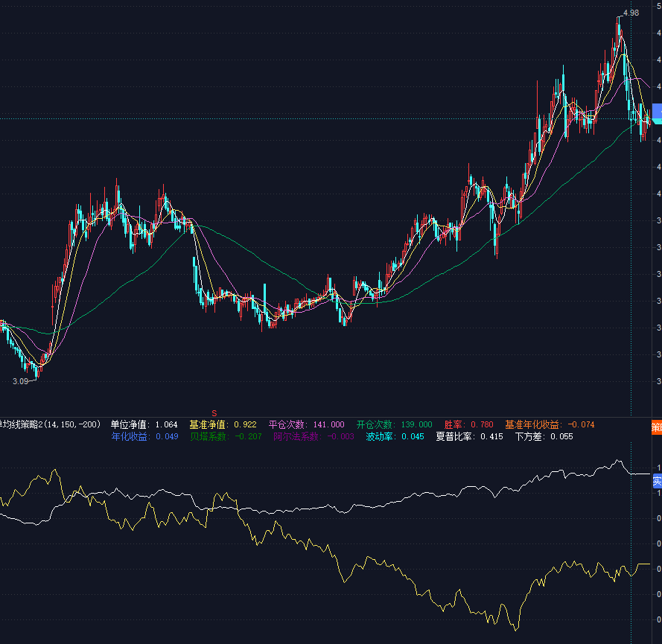Click the 胜率 0.780 indicator

pos(468,424)
